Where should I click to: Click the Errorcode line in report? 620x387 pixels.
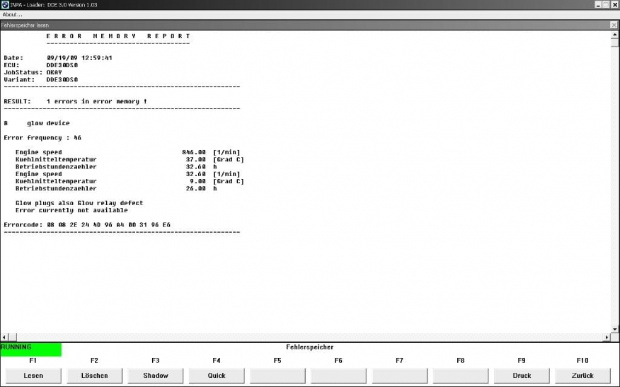pos(87,225)
